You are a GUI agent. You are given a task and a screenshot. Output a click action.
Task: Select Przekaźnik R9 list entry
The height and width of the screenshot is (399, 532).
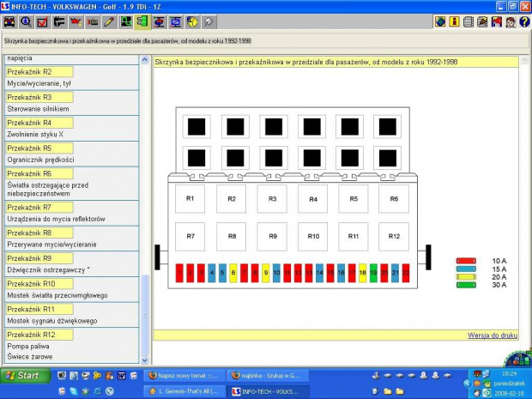[x=39, y=258]
